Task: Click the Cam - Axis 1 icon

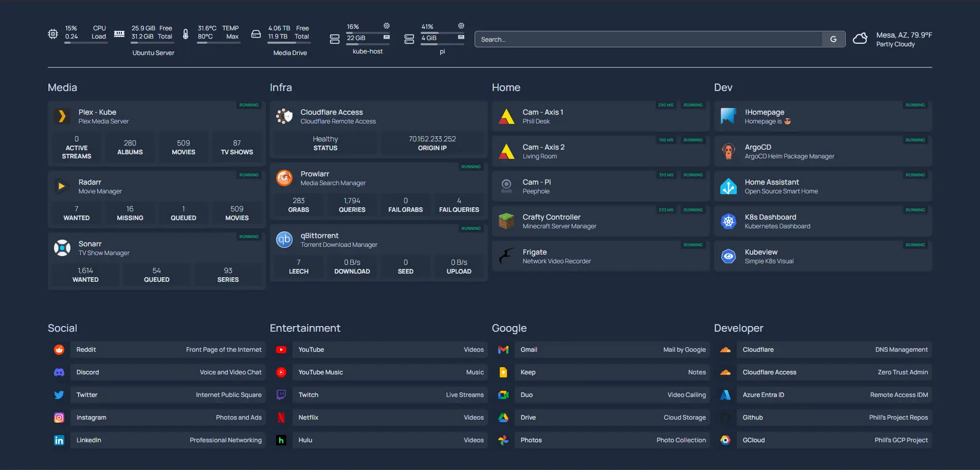Action: tap(506, 116)
